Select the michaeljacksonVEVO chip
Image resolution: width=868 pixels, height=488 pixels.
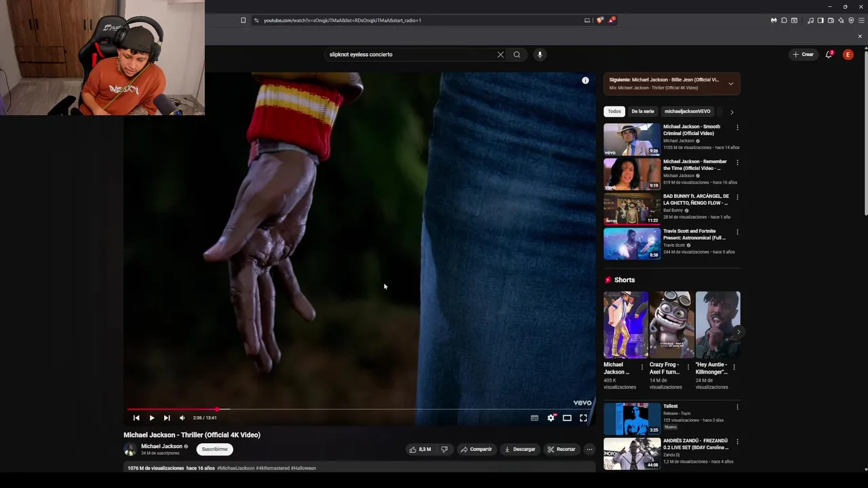coord(687,111)
